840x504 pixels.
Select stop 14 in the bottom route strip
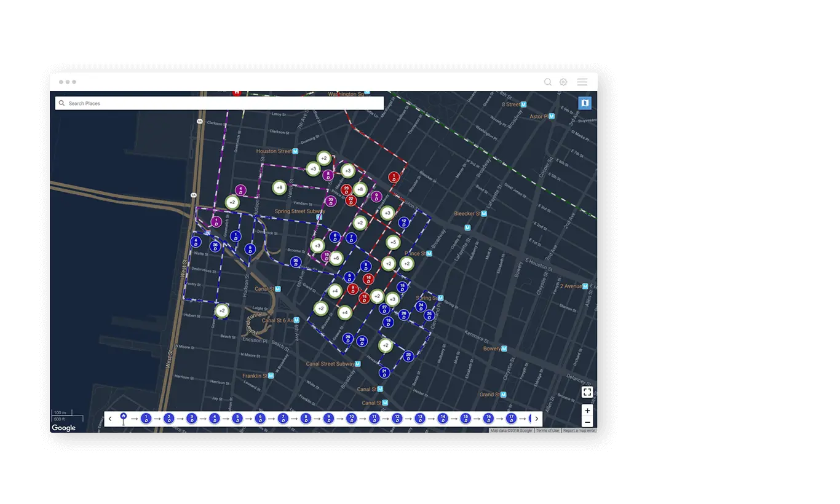[x=443, y=419]
